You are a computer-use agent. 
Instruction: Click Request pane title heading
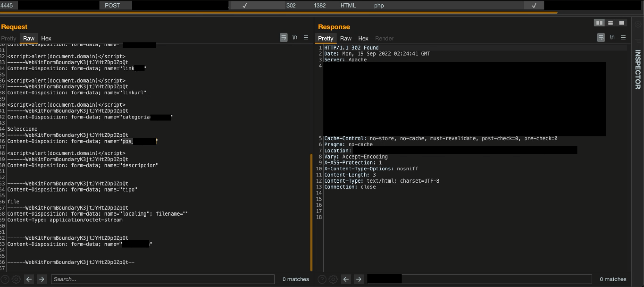[14, 27]
